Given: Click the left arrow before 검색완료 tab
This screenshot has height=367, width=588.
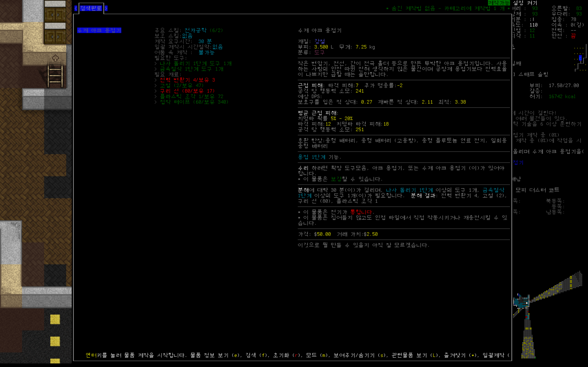Looking at the screenshot, I should [76, 8].
